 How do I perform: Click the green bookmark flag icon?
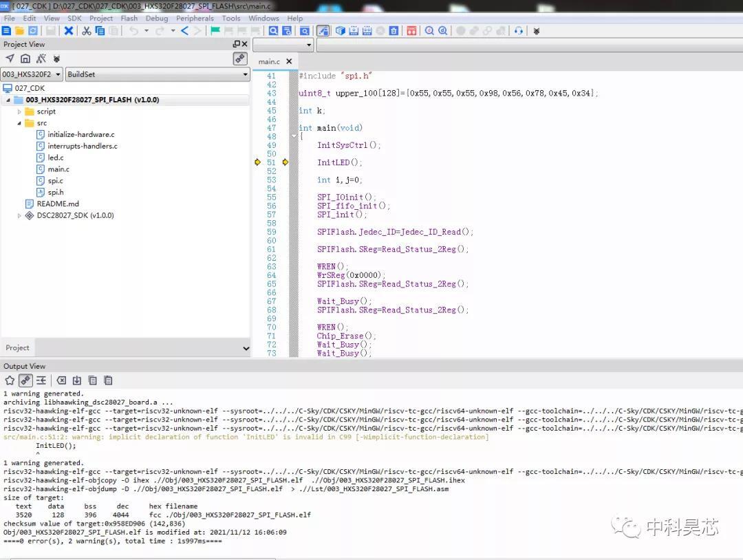tap(215, 31)
